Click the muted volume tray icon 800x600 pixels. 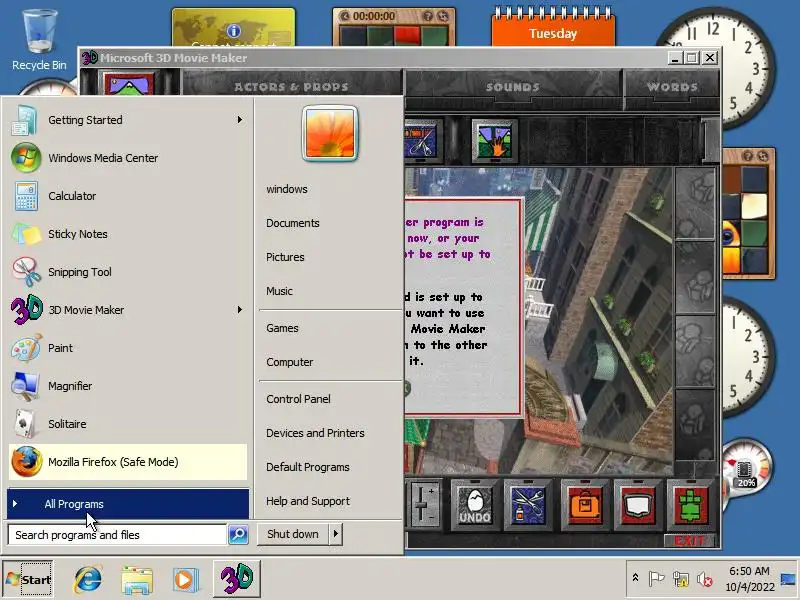705,579
